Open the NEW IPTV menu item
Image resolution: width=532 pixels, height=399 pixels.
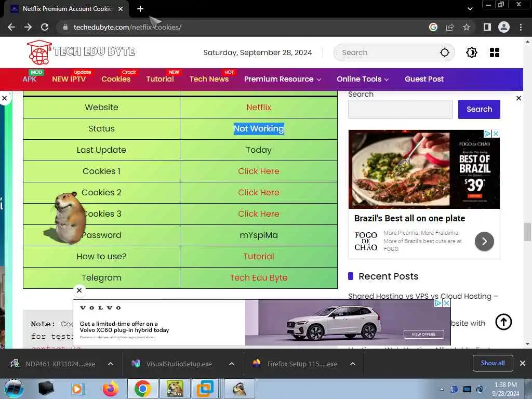pyautogui.click(x=69, y=79)
